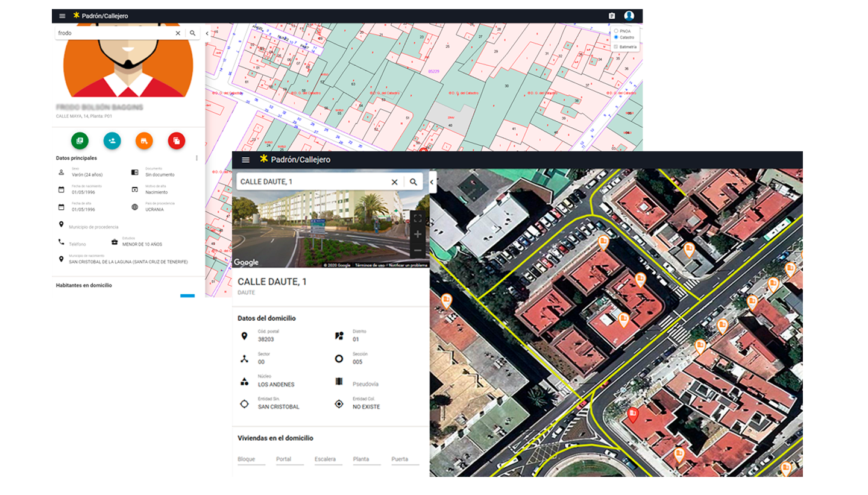Image resolution: width=868 pixels, height=495 pixels.
Task: Search for CALLE DAUTE, 1 with magnifier icon
Action: 414,181
